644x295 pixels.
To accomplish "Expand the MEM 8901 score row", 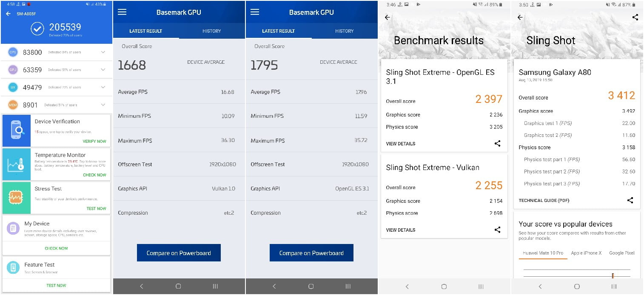I will [x=103, y=105].
